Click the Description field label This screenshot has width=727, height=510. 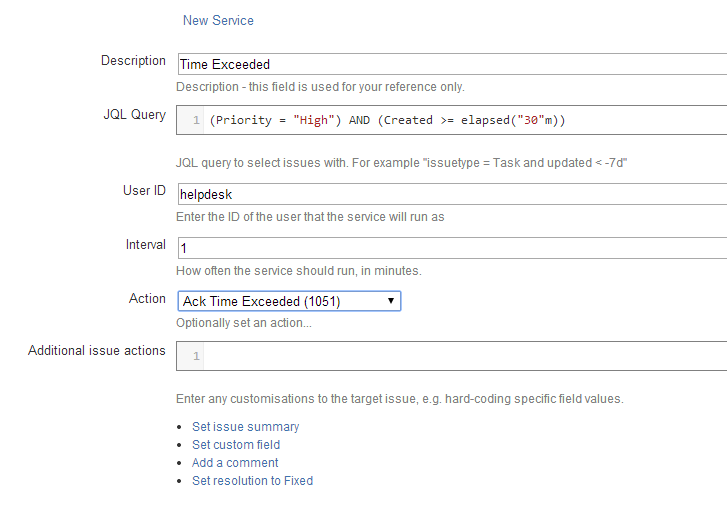133,61
